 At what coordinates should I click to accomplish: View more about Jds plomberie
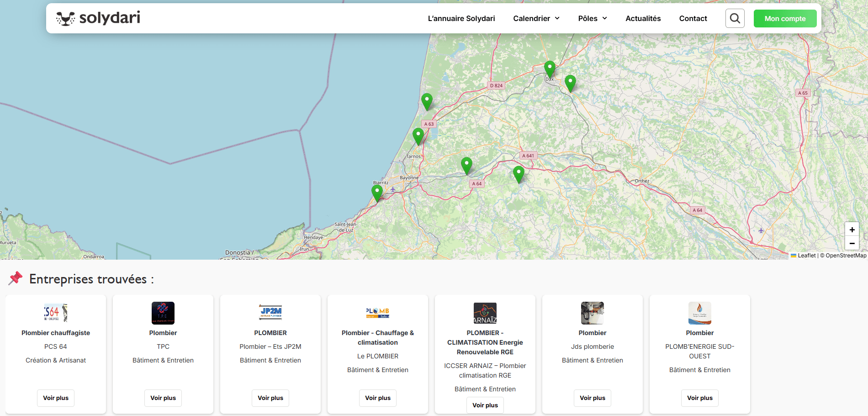click(x=593, y=398)
